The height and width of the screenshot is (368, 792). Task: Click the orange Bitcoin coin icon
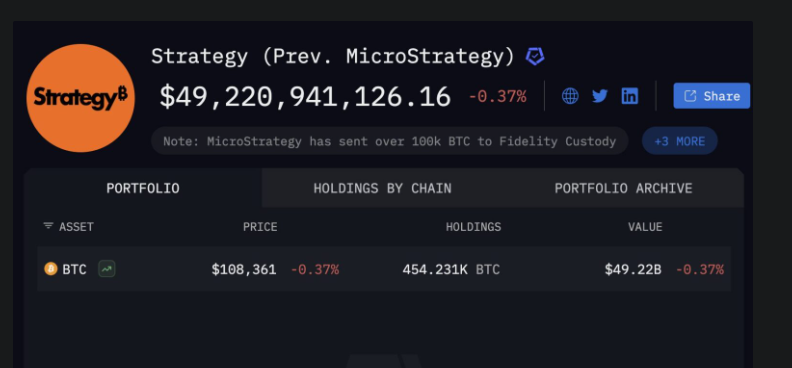point(51,269)
